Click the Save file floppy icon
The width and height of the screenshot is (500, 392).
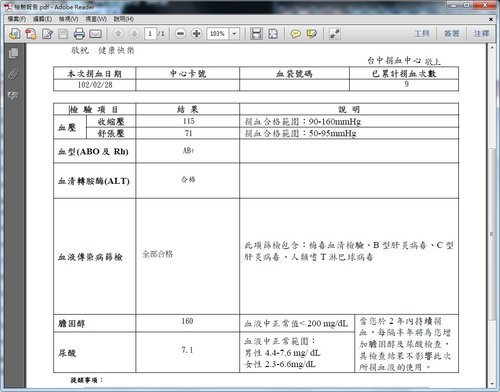tap(63, 34)
